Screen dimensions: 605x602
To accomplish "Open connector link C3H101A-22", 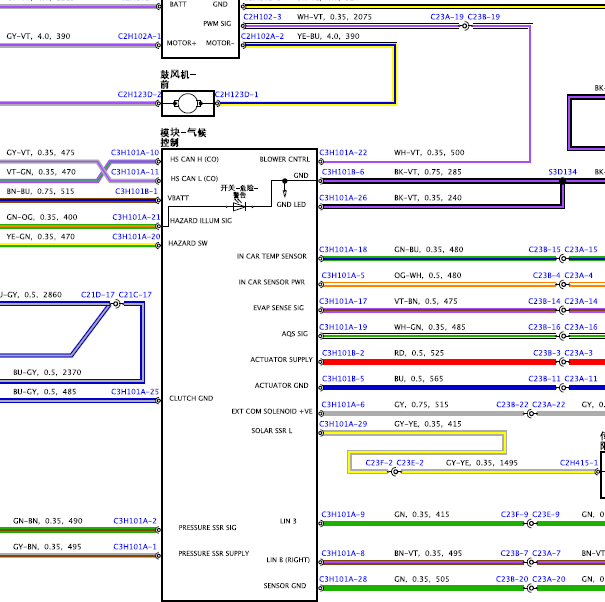I will tap(343, 152).
